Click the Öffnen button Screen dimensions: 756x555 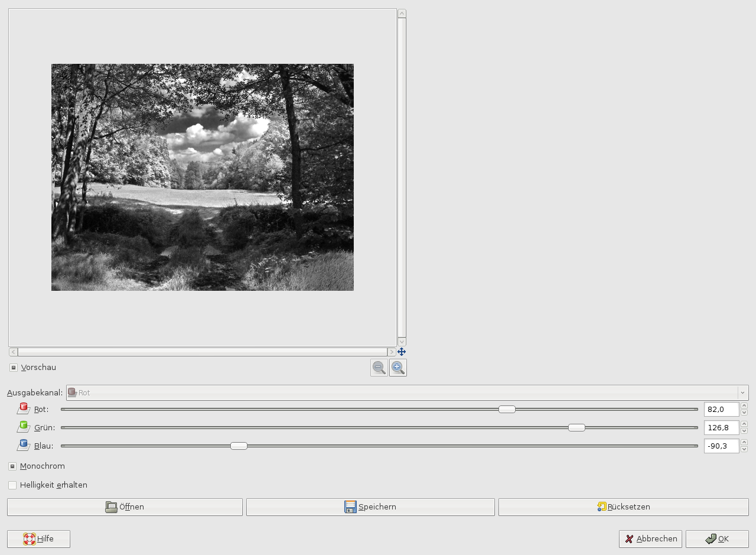point(125,507)
